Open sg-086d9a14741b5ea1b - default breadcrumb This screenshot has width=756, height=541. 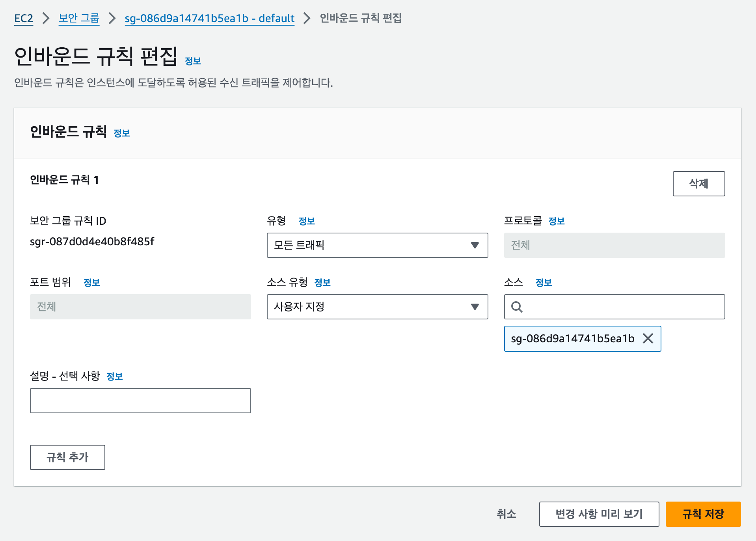click(209, 18)
